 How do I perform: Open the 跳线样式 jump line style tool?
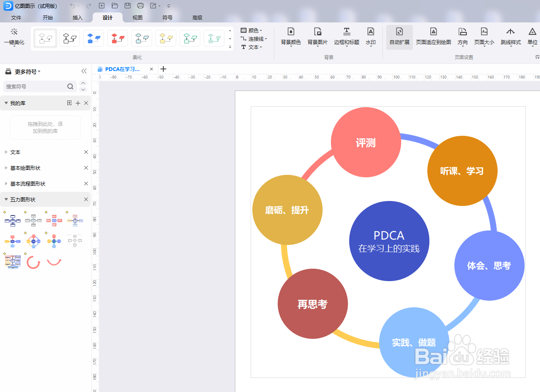point(510,37)
